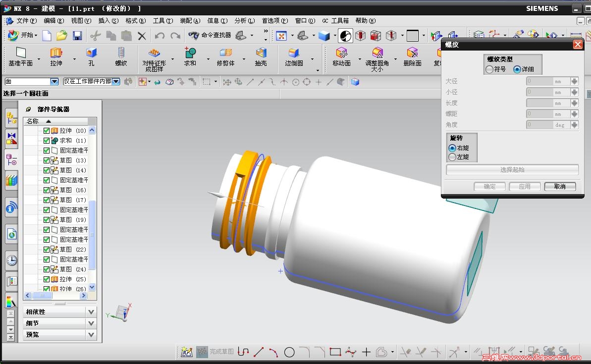The image size is (591, 364).
Task: Select the 边倒圆 edge blend tool
Action: 294,57
